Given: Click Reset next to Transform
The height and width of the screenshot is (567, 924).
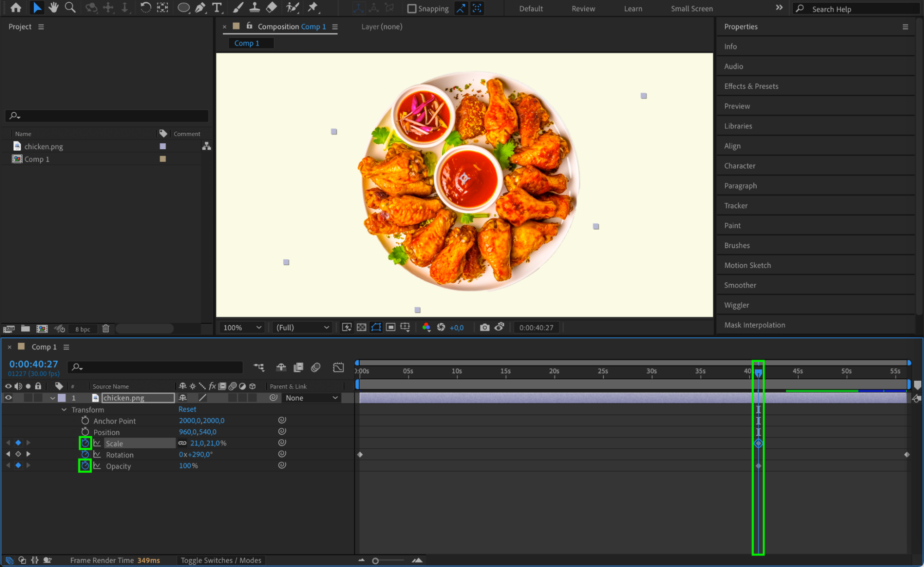Looking at the screenshot, I should tap(187, 409).
